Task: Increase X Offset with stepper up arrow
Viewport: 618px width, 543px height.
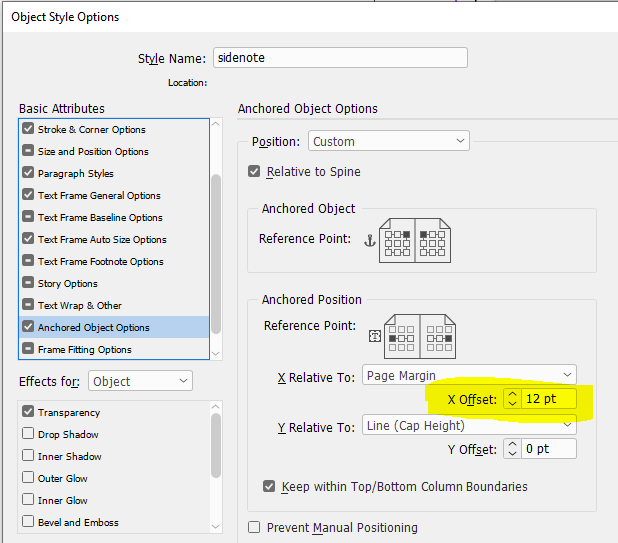Action: pos(512,394)
